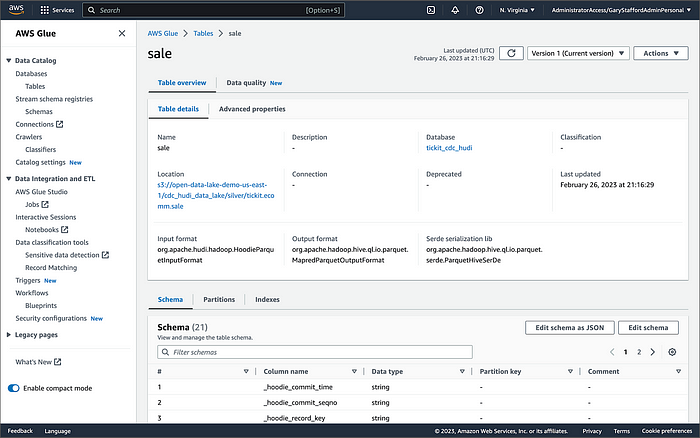Click the external link icon beside Notebooks

(64, 229)
